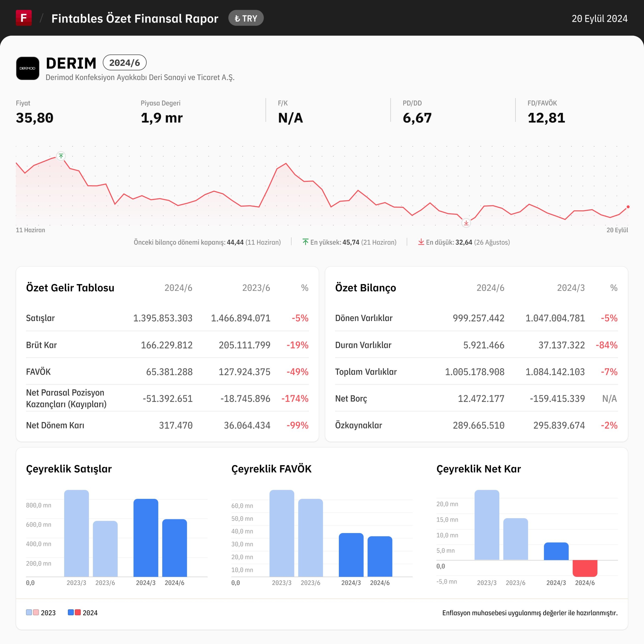The width and height of the screenshot is (644, 644).
Task: Click the PD/DD value 6,67
Action: click(x=417, y=118)
